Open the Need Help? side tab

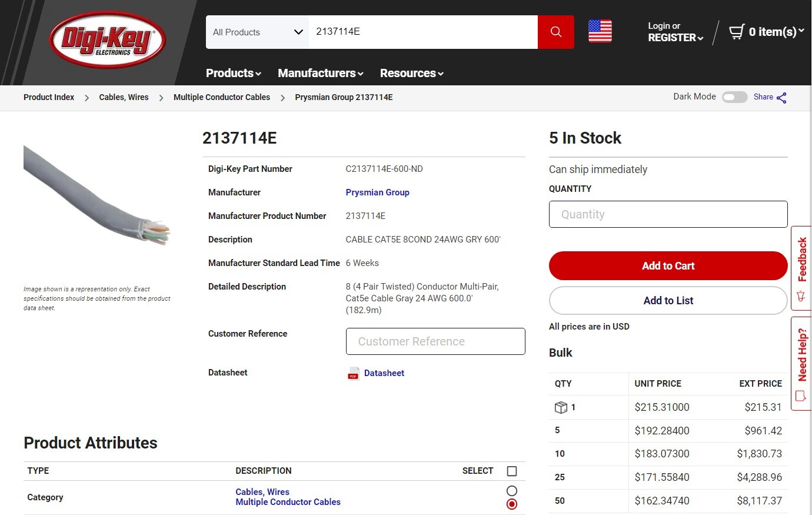click(x=801, y=364)
